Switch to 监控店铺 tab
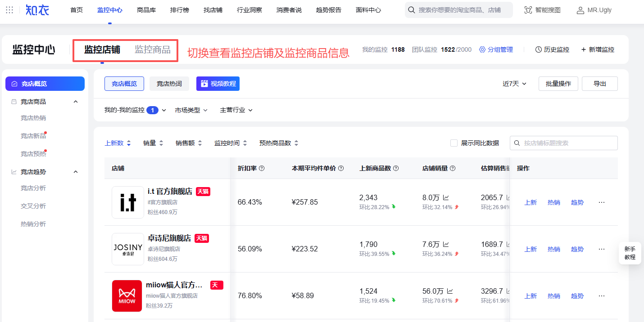644x322 pixels. (x=102, y=49)
